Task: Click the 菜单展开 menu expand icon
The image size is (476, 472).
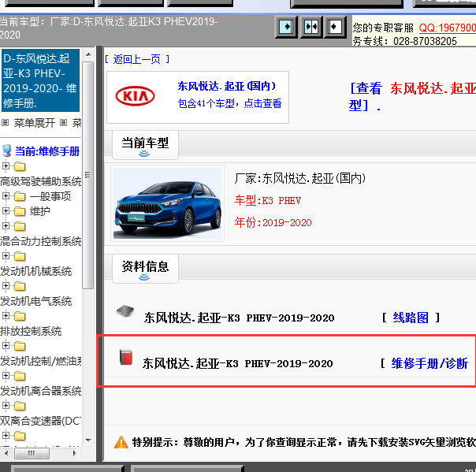Action: [x=5, y=123]
